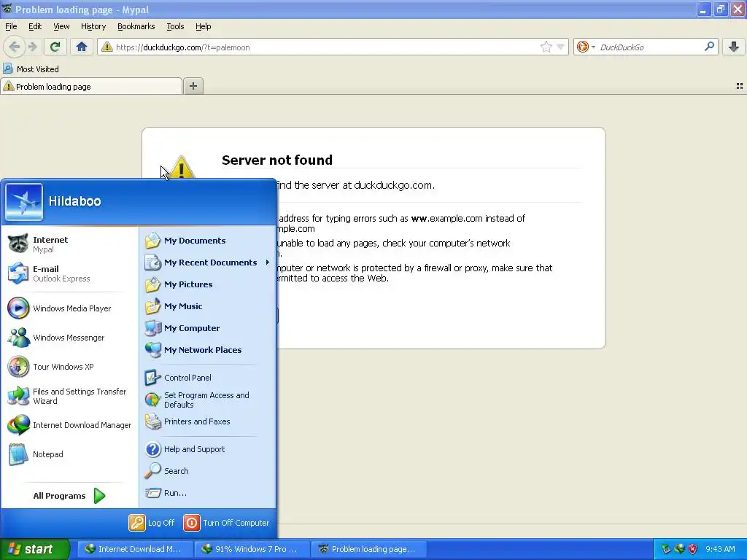The height and width of the screenshot is (560, 747).
Task: Open My Network Places
Action: (208, 350)
